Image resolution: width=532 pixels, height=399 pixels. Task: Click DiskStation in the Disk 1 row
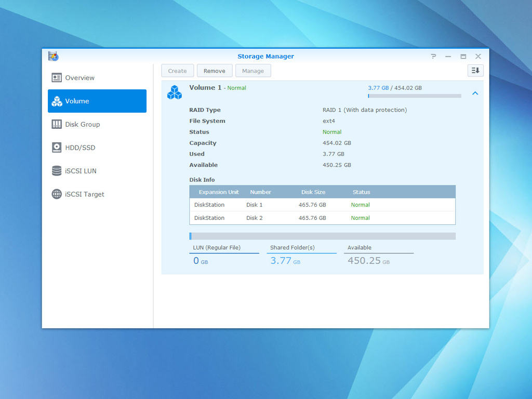pos(209,205)
